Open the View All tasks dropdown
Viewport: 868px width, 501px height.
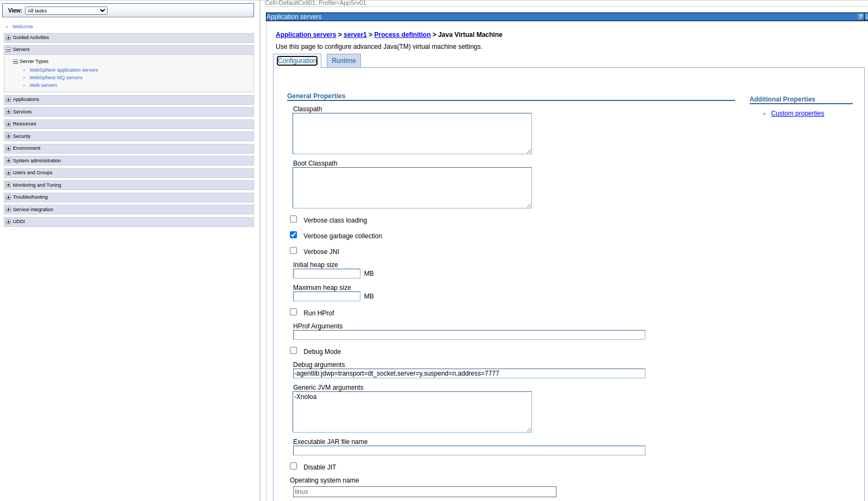point(66,11)
